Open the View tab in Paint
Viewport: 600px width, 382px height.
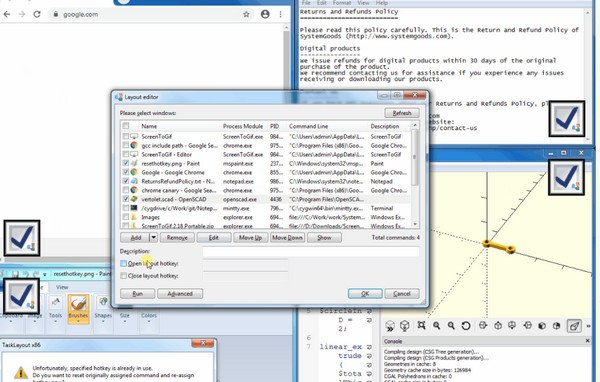pyautogui.click(x=62, y=287)
